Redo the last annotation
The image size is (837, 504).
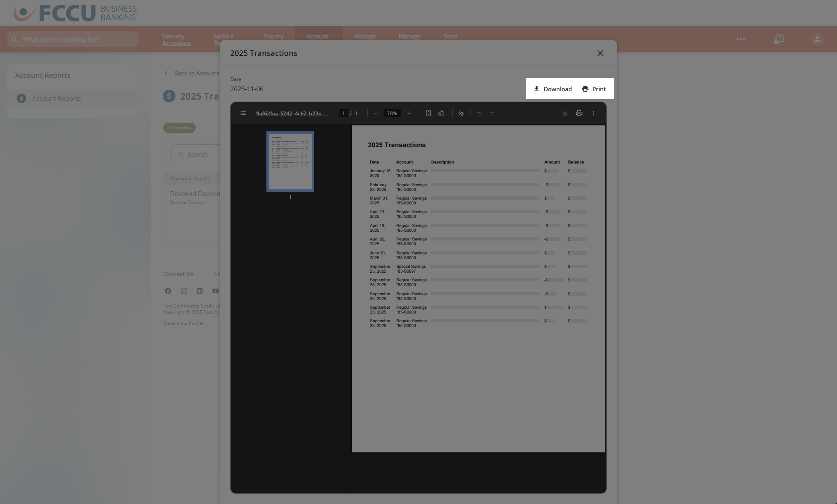pyautogui.click(x=492, y=113)
